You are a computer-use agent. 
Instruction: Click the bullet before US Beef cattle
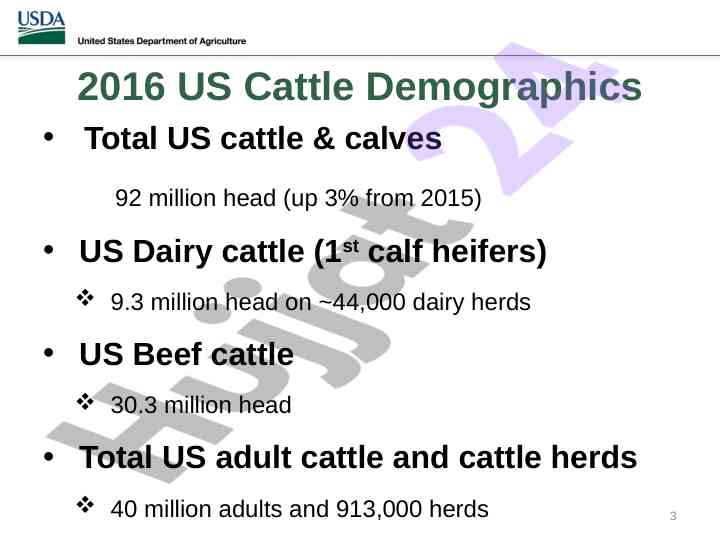[x=49, y=353]
